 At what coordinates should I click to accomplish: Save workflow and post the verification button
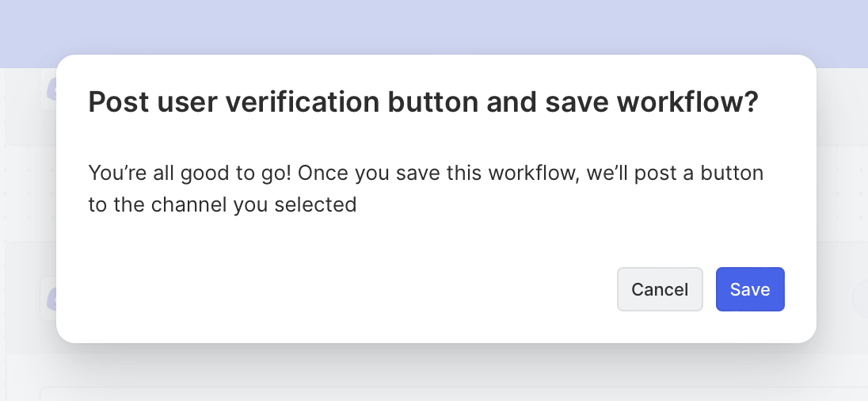749,289
